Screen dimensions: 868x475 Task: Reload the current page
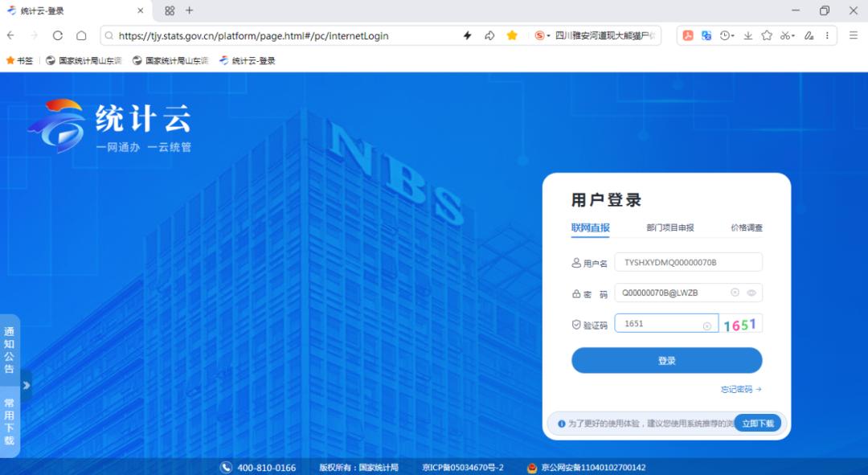pyautogui.click(x=58, y=35)
